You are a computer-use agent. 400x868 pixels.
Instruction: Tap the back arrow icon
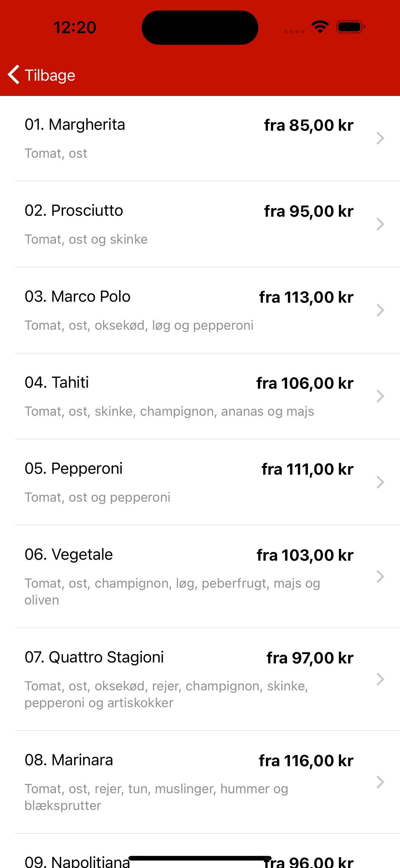(14, 75)
